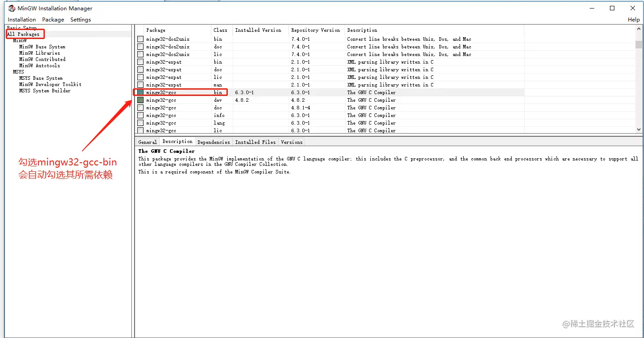Click the MinGW app icon in title bar
This screenshot has width=644, height=338.
click(x=12, y=8)
